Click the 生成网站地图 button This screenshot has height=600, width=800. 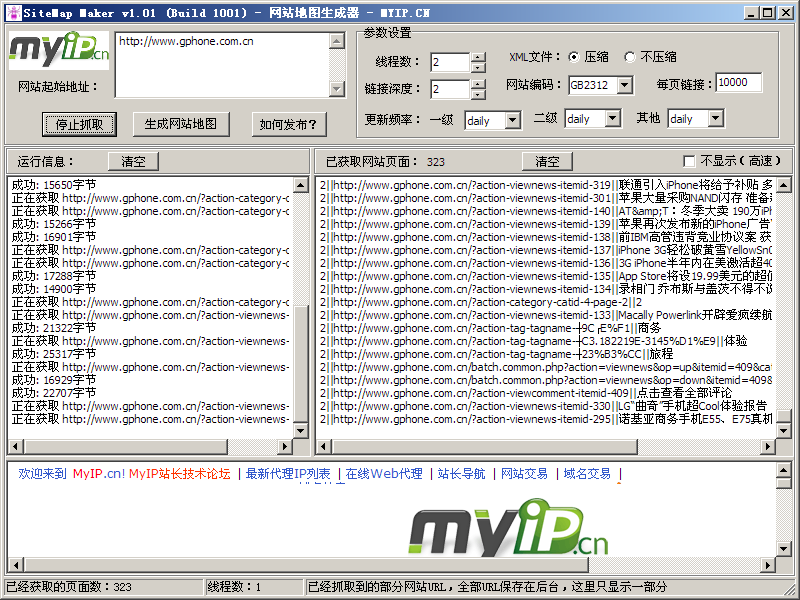point(181,124)
